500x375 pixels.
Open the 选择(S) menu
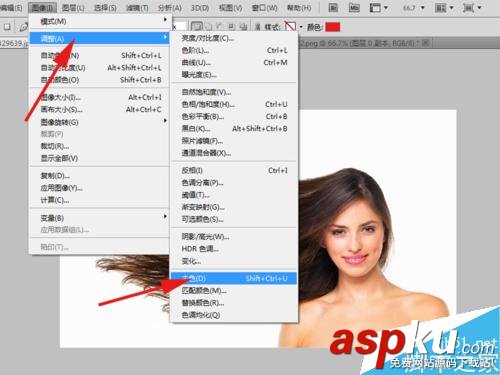coord(105,8)
